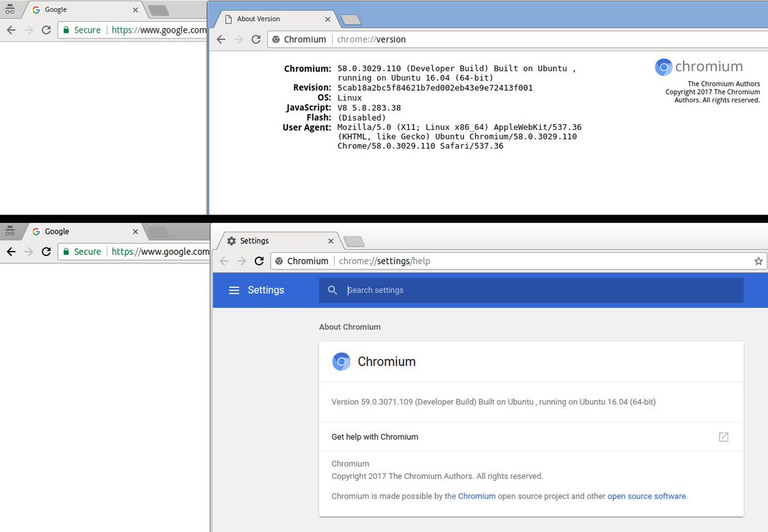Click incognito icon in bottom Google window
768x532 pixels.
pos(10,231)
